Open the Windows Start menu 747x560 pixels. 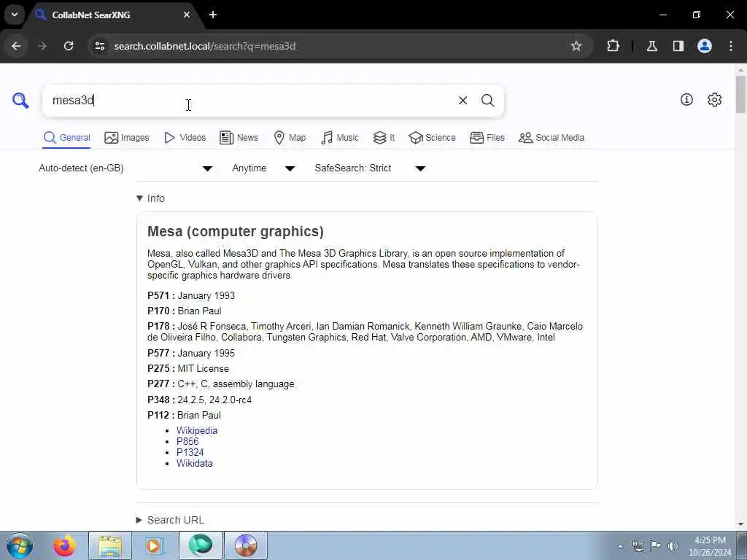20,545
